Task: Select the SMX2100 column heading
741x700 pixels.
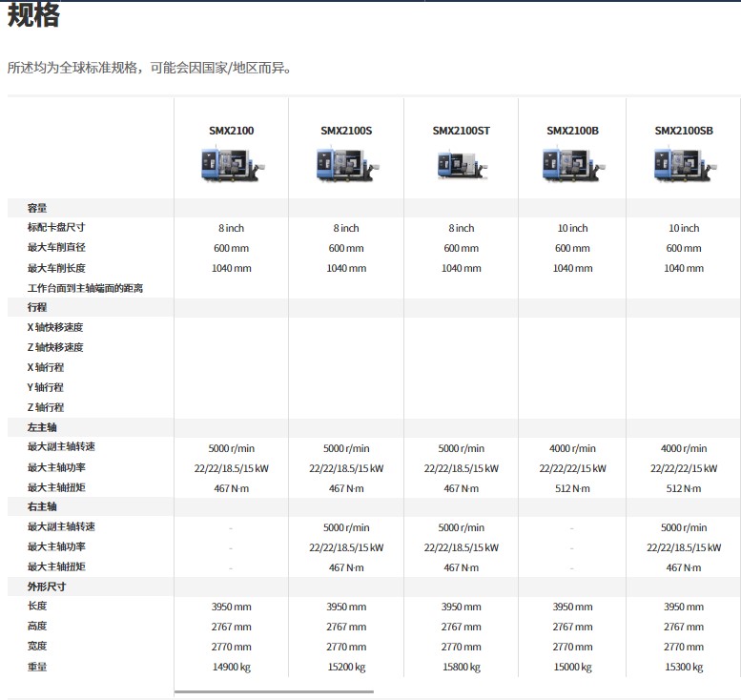Action: (x=232, y=131)
